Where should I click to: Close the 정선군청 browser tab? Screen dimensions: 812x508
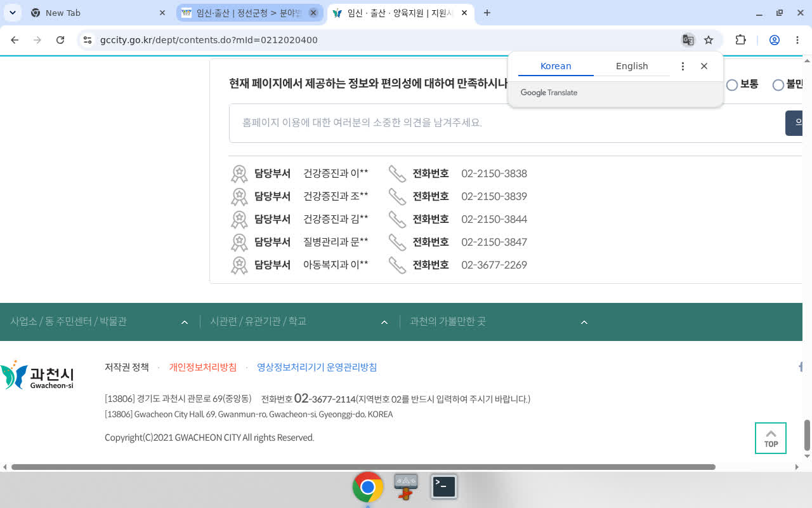point(313,13)
